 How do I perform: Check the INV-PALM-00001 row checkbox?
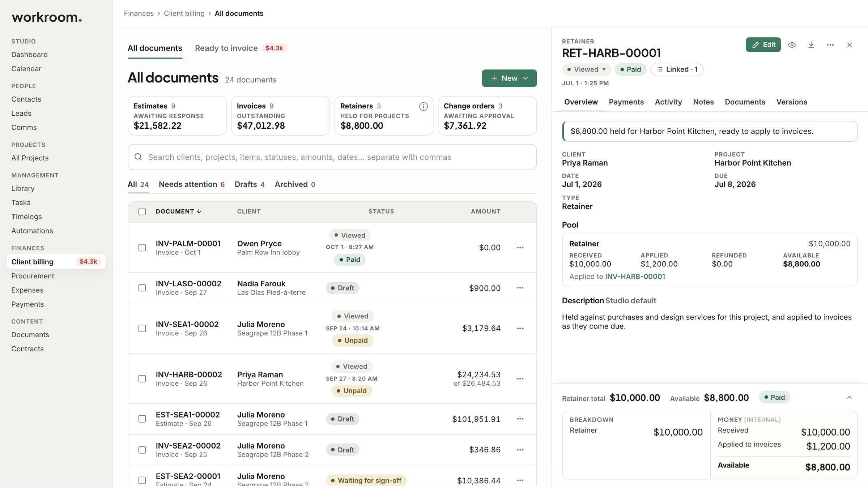pyautogui.click(x=142, y=248)
